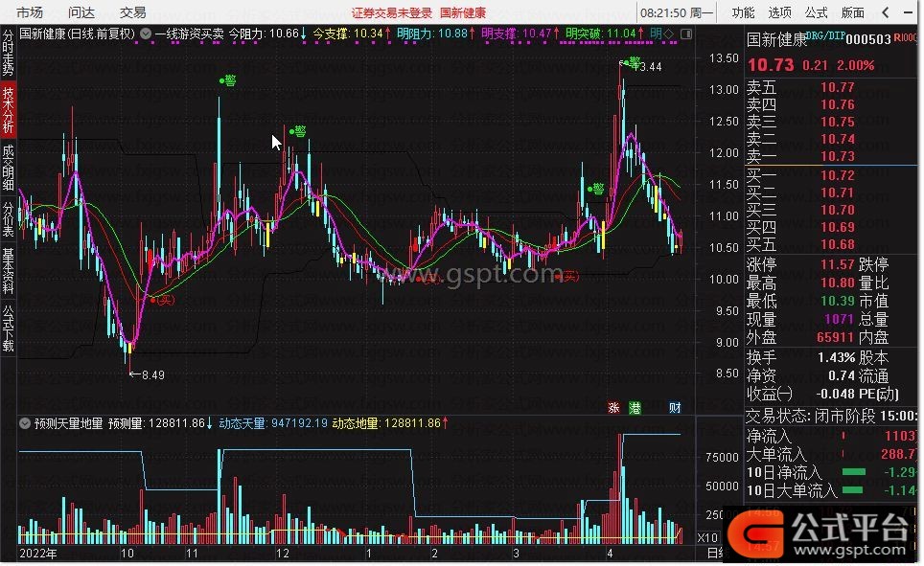The image size is (924, 566).
Task: Open the indicator menu circle beside 国新健康(日线.前复权)
Action: pos(145,34)
